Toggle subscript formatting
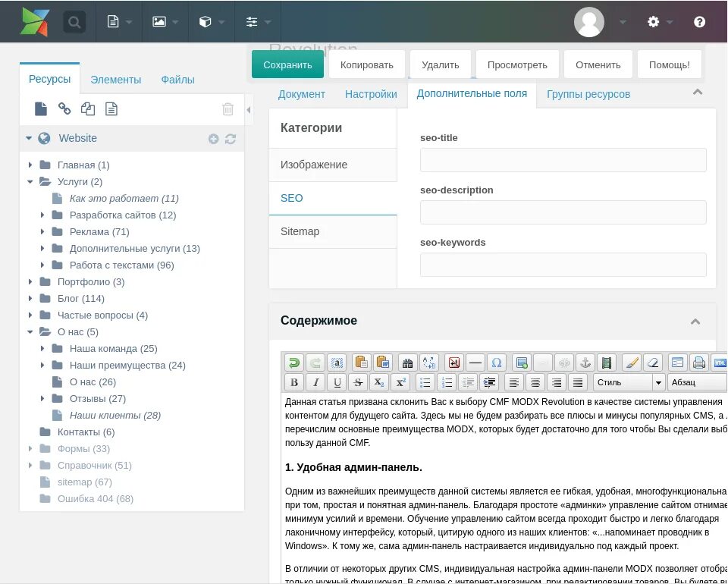The image size is (728, 584). pos(379,382)
